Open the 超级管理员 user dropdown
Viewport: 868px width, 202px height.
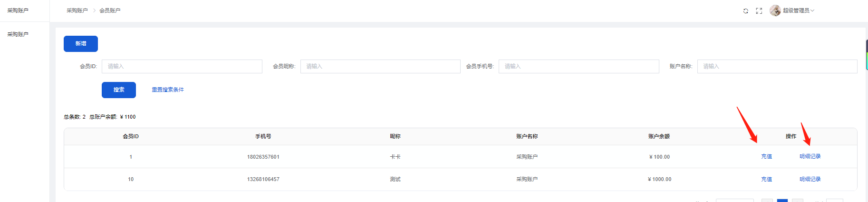(x=798, y=10)
